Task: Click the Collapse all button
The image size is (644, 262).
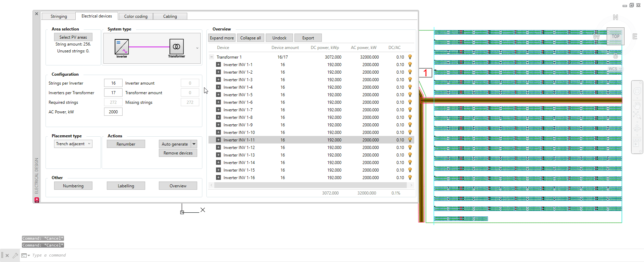Action: (251, 38)
